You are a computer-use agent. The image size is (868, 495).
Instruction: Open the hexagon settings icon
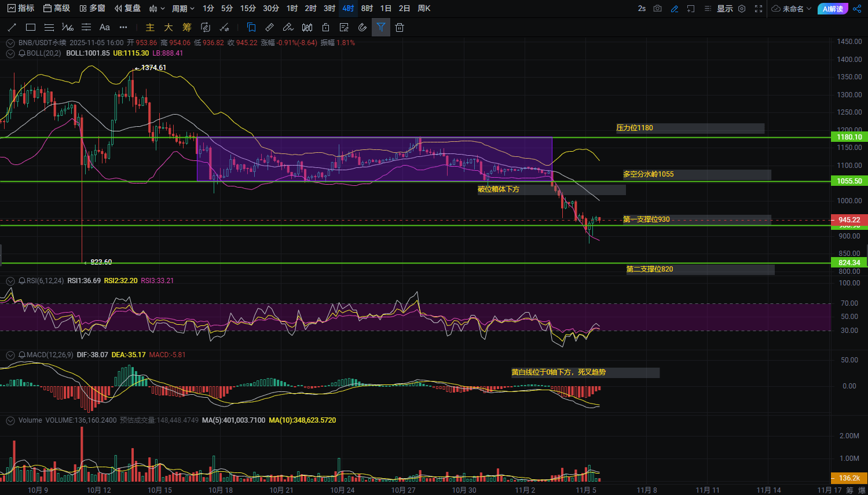point(742,9)
